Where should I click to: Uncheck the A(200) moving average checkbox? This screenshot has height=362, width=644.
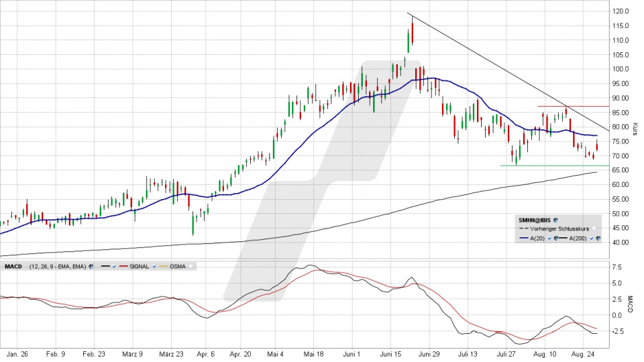coord(592,239)
